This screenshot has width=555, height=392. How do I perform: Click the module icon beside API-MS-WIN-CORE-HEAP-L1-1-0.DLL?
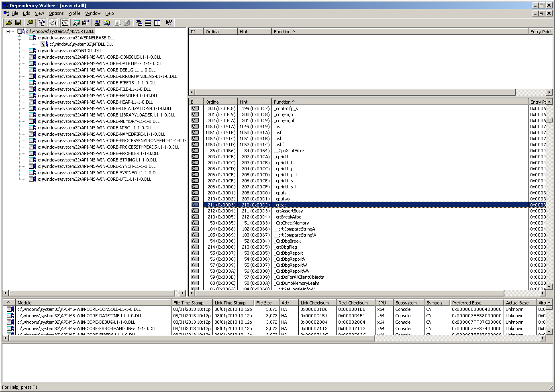[33, 102]
